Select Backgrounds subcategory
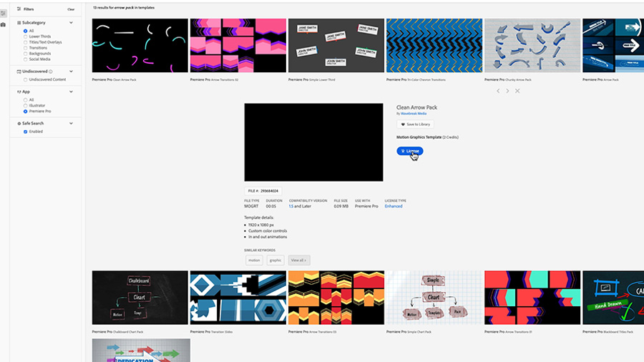Viewport: 644px width, 362px height. coord(26,54)
